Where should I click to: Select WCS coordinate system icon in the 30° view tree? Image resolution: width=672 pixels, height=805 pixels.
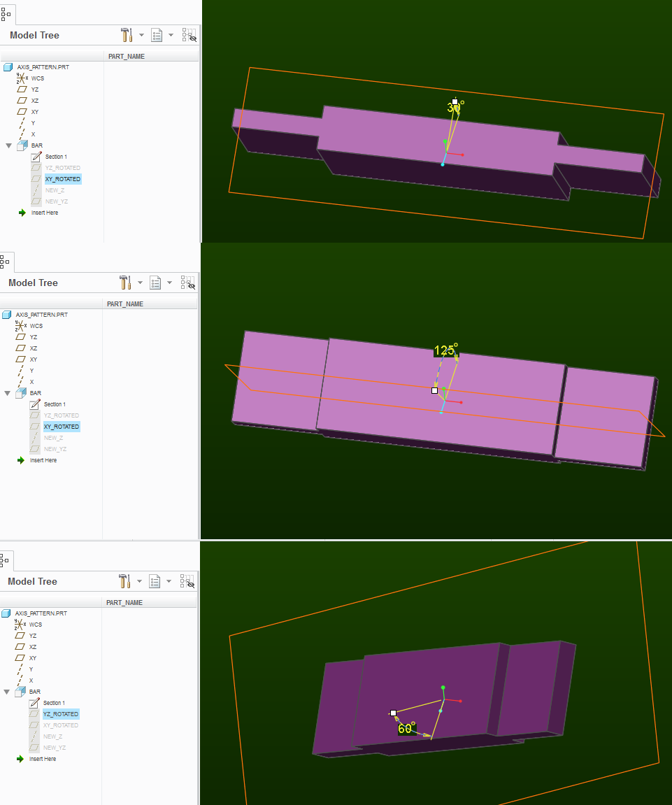22,78
